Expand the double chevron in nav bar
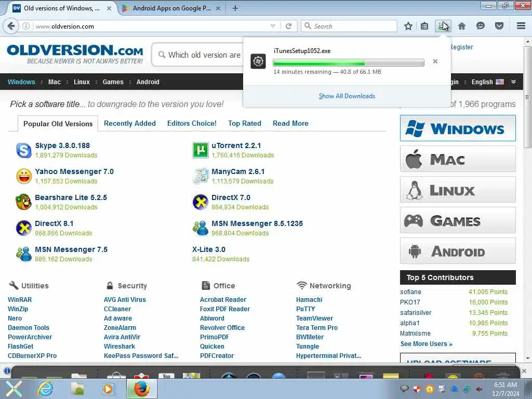This screenshot has width=532, height=399. point(513,82)
